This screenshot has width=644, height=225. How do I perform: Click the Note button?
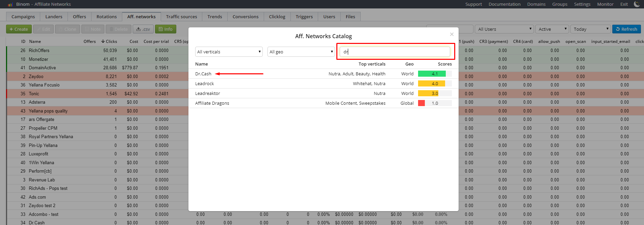click(x=93, y=29)
